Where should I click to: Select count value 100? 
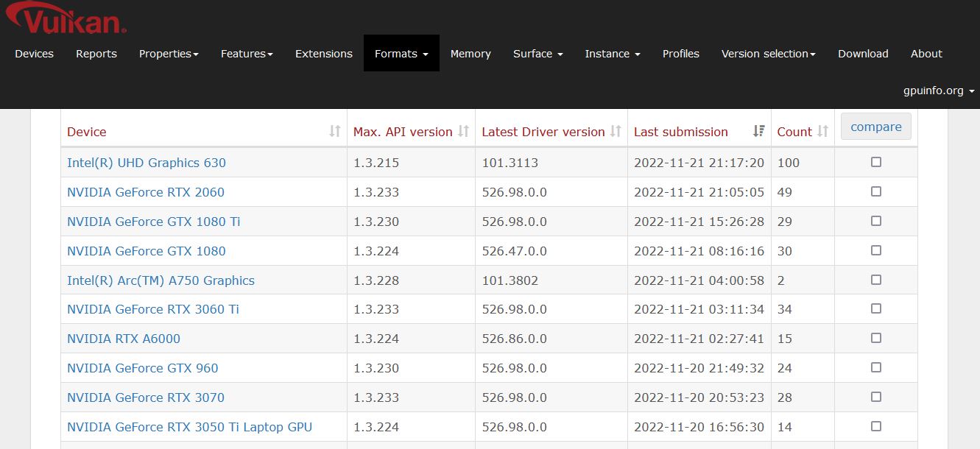[x=789, y=163]
